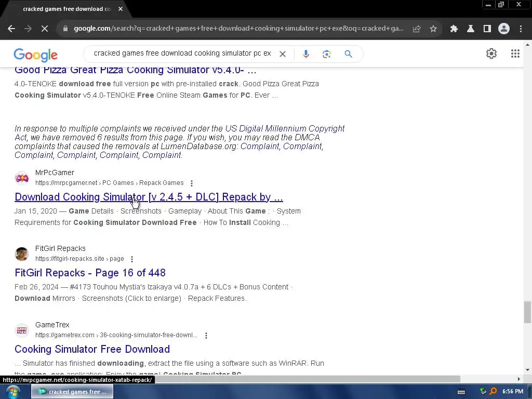Select the cracked games browser tab
Viewport: 532px width, 399px height.
pyautogui.click(x=66, y=9)
